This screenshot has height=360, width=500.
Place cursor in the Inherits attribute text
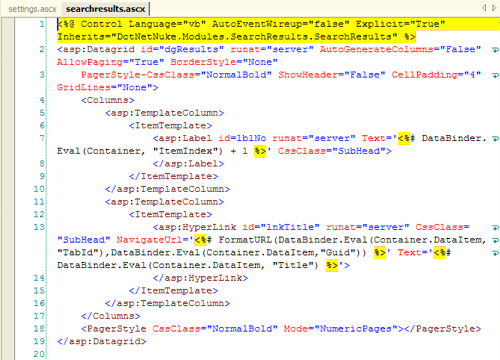coord(227,37)
